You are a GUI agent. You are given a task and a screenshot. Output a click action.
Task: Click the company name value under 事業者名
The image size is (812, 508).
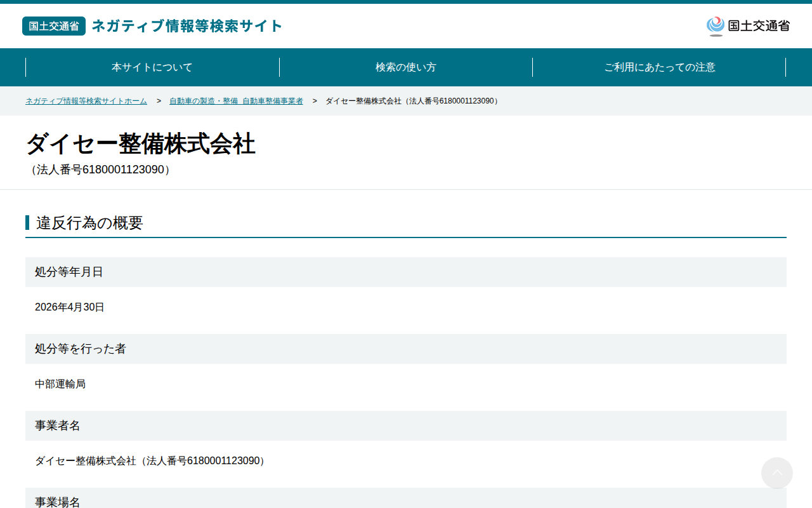click(x=150, y=461)
